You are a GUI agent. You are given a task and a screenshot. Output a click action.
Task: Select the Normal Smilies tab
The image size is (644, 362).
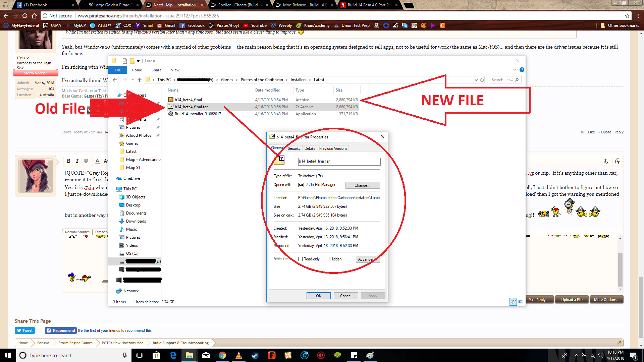point(77,232)
